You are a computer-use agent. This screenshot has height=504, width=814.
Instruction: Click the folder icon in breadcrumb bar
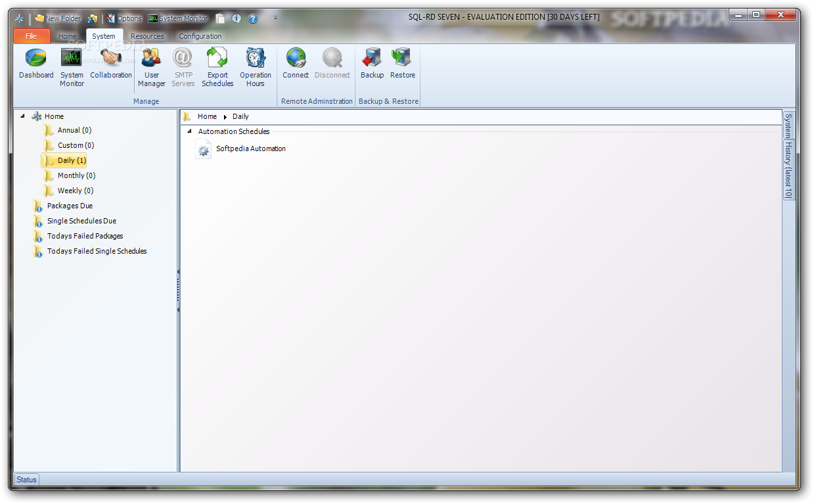(187, 116)
